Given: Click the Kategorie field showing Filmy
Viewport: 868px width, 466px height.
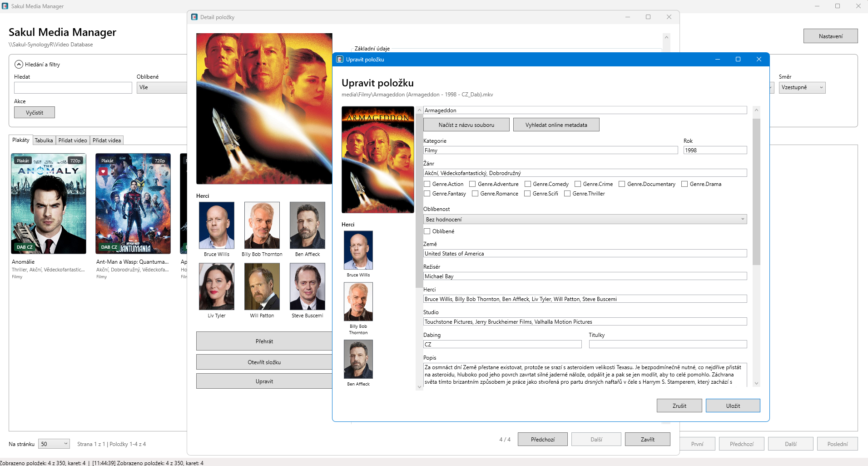Looking at the screenshot, I should 551,150.
